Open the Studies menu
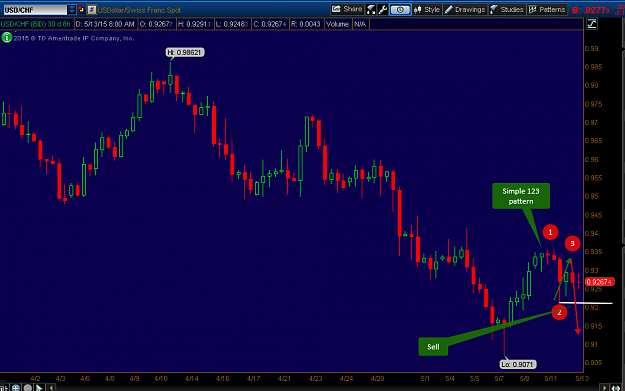The image size is (625, 391). click(x=507, y=10)
